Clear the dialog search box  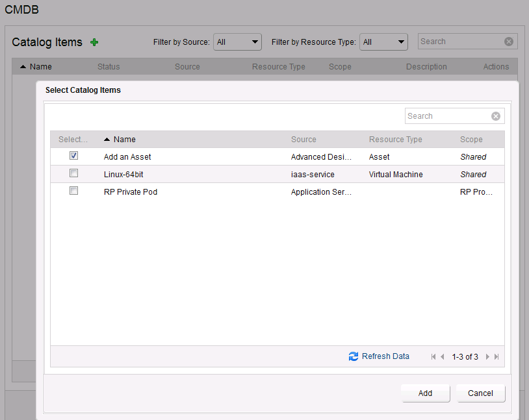pos(496,116)
